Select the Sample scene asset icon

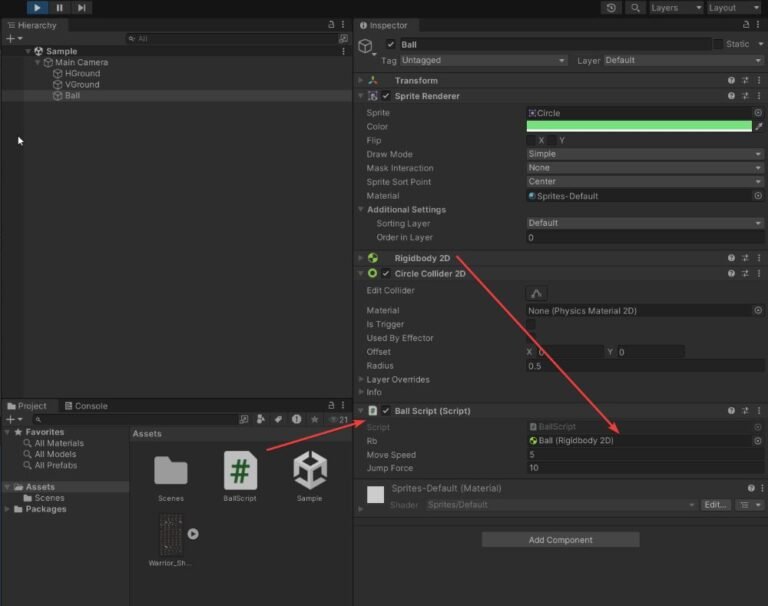click(309, 470)
